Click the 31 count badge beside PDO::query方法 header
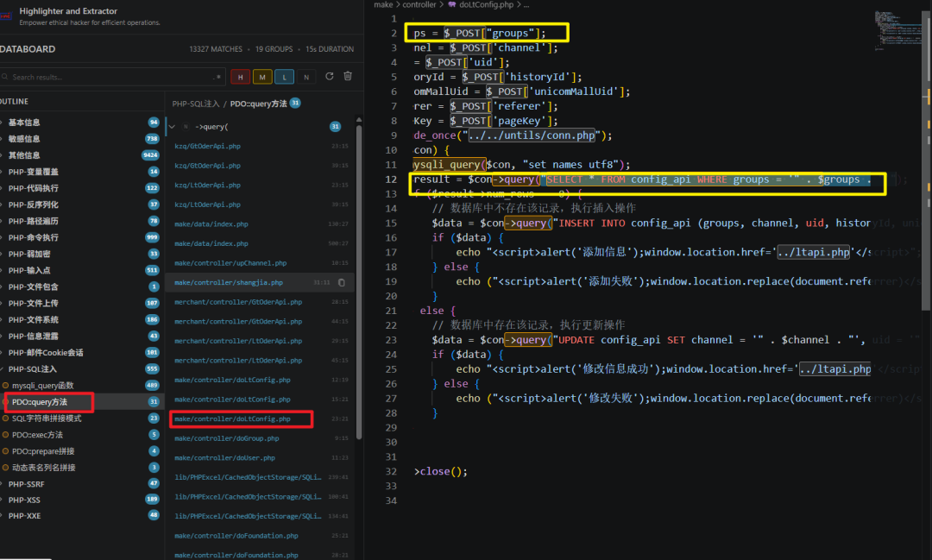 (295, 103)
